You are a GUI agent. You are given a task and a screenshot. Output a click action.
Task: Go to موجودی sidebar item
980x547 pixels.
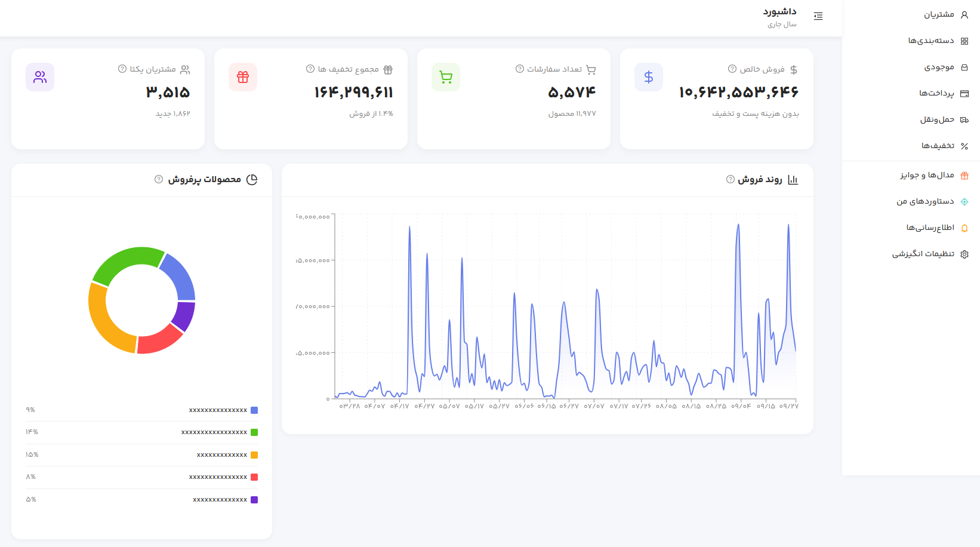coord(939,67)
